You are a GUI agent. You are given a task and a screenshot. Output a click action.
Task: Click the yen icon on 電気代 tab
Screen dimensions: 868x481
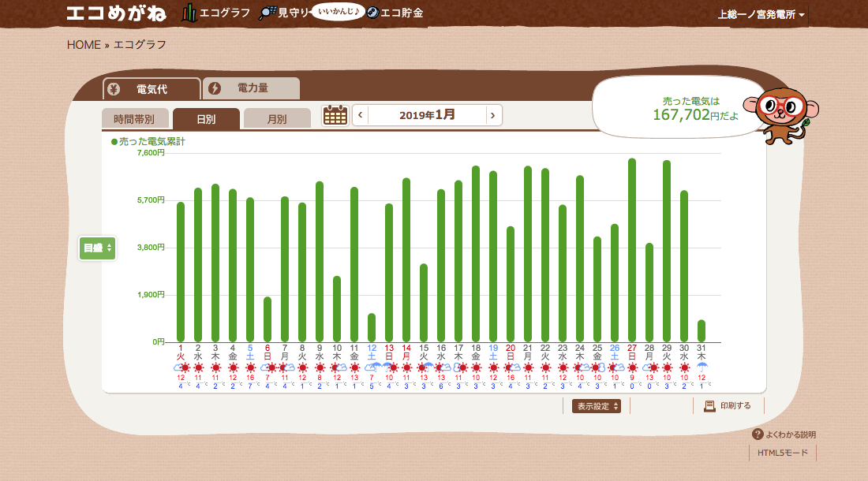pyautogui.click(x=114, y=89)
